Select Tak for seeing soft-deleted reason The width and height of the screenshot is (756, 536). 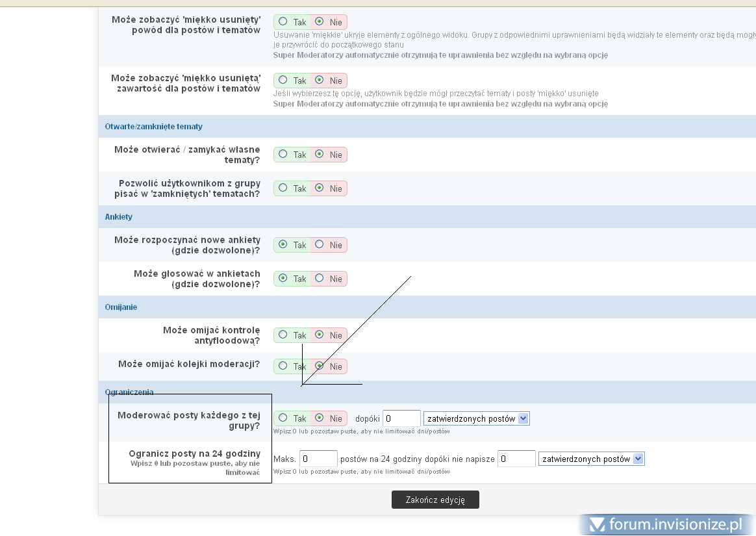(283, 21)
